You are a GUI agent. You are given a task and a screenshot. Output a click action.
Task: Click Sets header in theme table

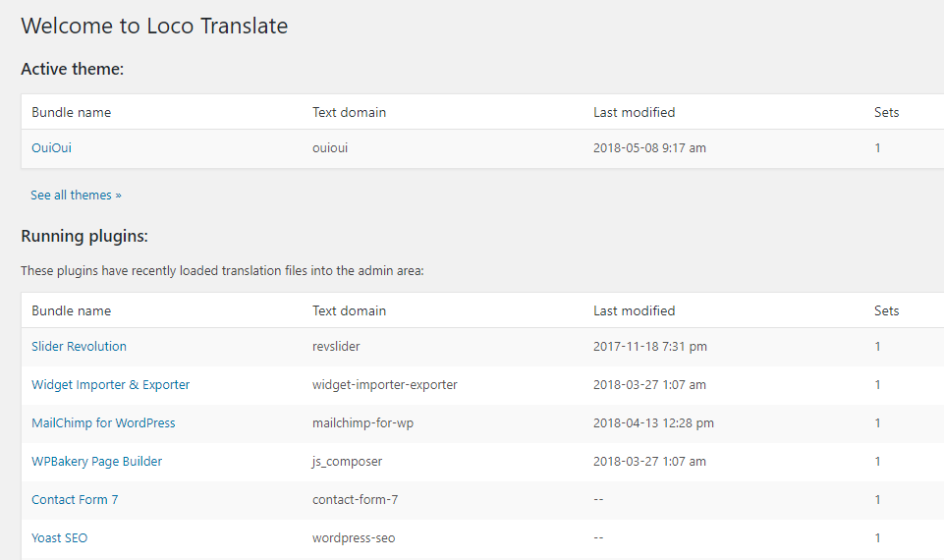(x=886, y=113)
